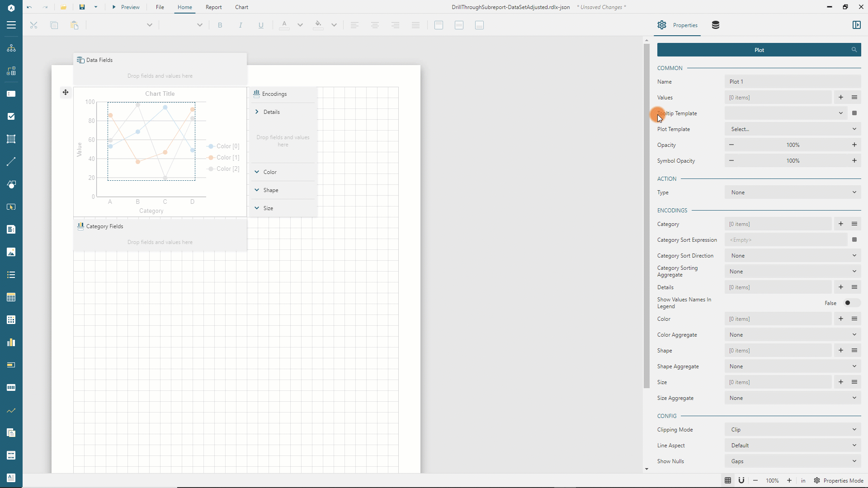Select the Shape tool in sidebar

(x=11, y=184)
